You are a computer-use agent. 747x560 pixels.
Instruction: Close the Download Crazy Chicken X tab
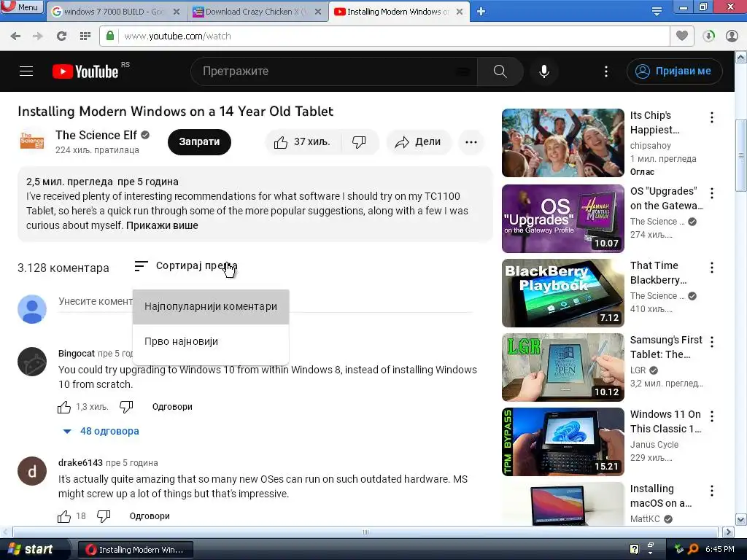tap(318, 12)
